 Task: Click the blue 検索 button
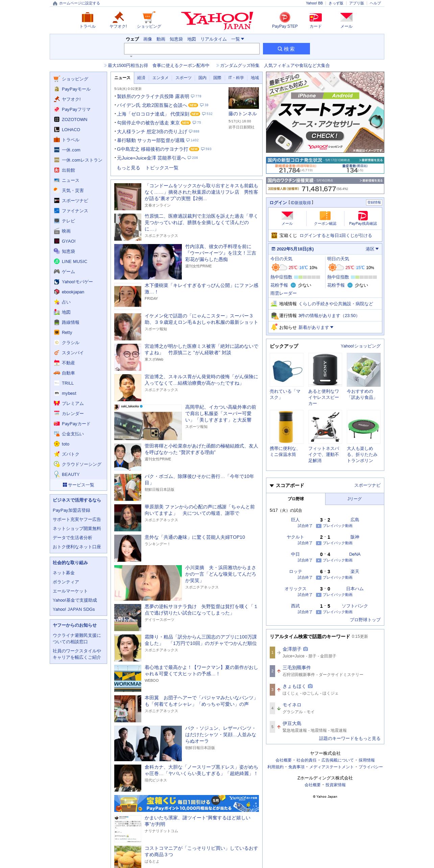286,49
